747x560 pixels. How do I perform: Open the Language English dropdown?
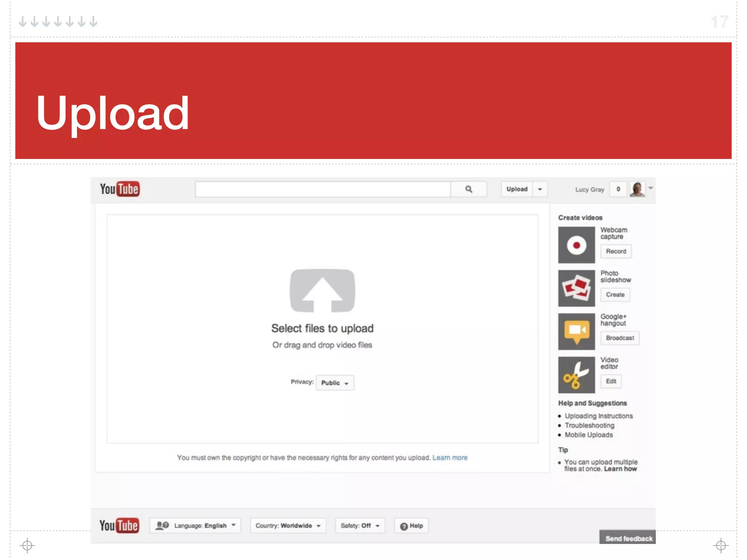point(196,525)
